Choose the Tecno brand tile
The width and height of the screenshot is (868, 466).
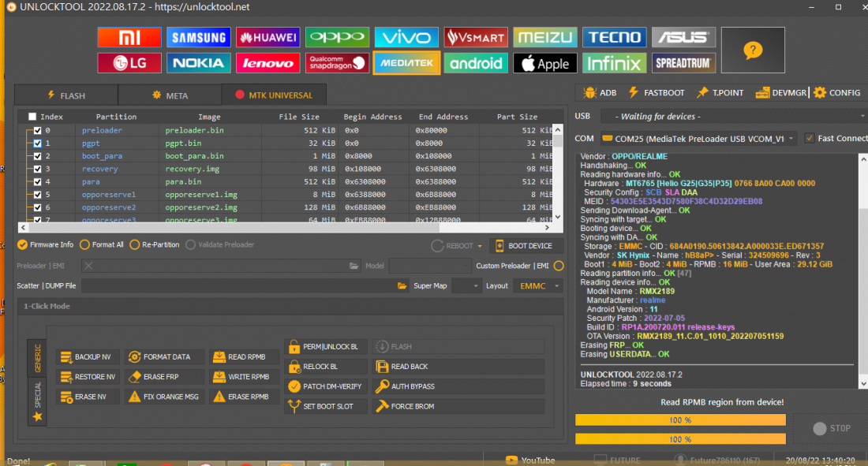614,37
